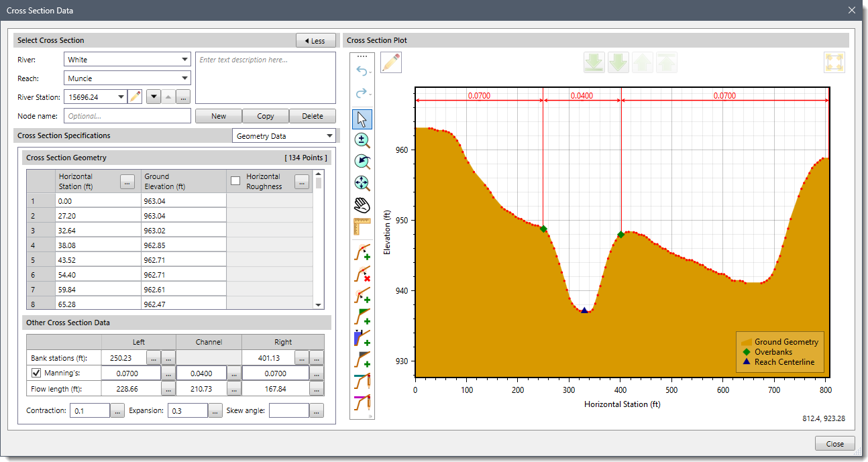The height and width of the screenshot is (462, 868).
Task: Select the Zoom extents magnifier tool
Action: (x=362, y=183)
